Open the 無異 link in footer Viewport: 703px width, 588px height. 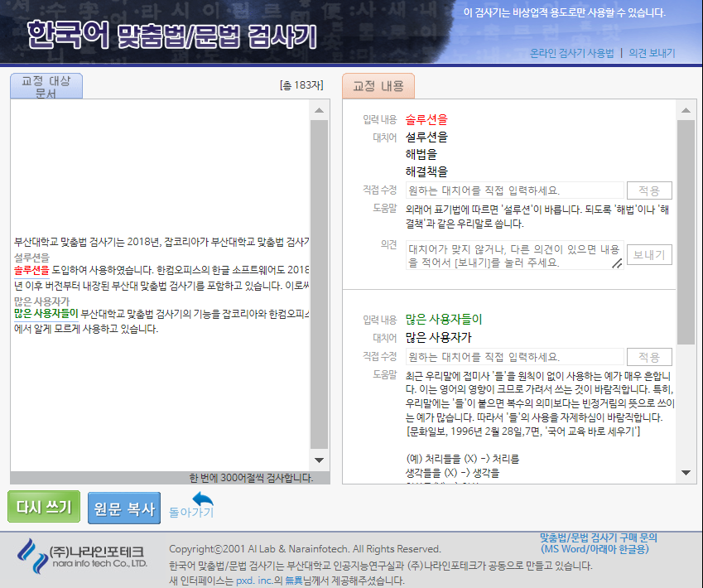point(294,581)
